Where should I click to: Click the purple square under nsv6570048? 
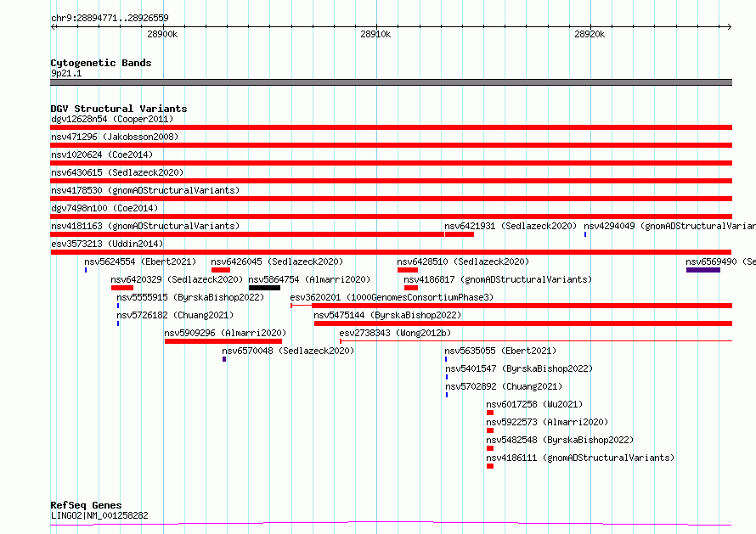(224, 359)
